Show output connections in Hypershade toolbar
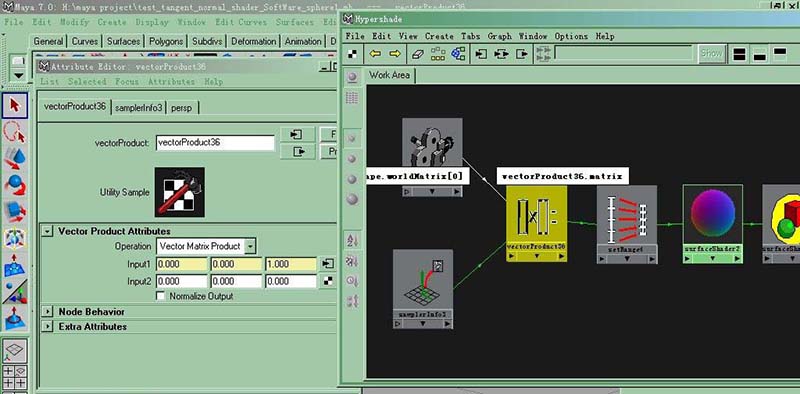Image resolution: width=800 pixels, height=394 pixels. coord(521,54)
